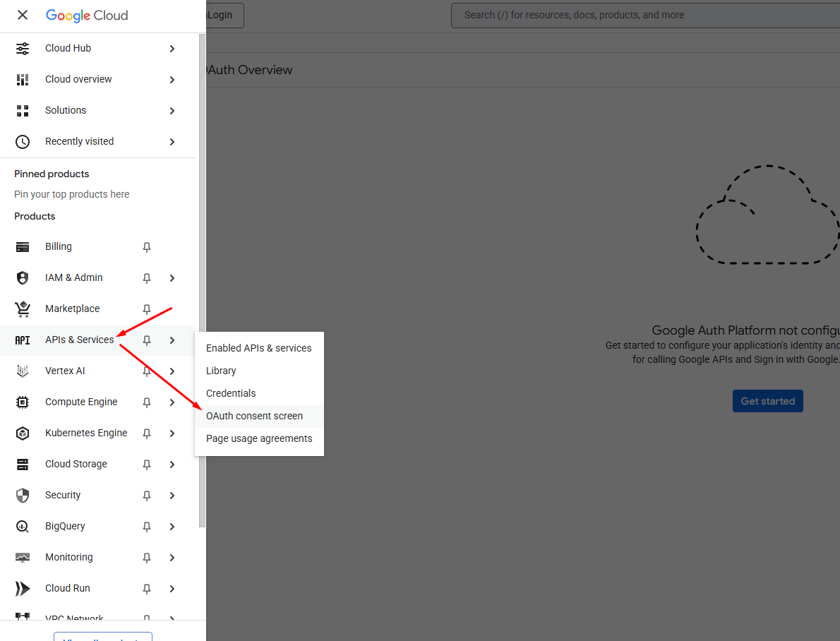
Task: Click the Marketplace label in Products
Action: [x=72, y=308]
